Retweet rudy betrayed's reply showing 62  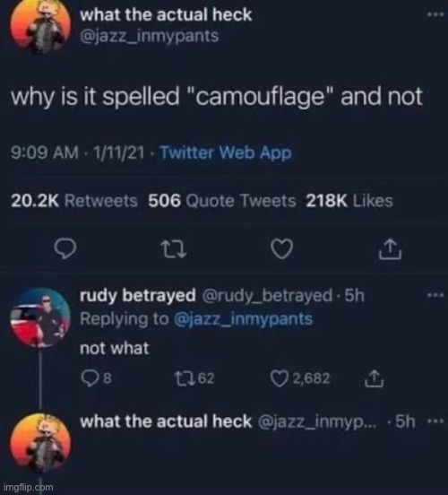click(194, 378)
